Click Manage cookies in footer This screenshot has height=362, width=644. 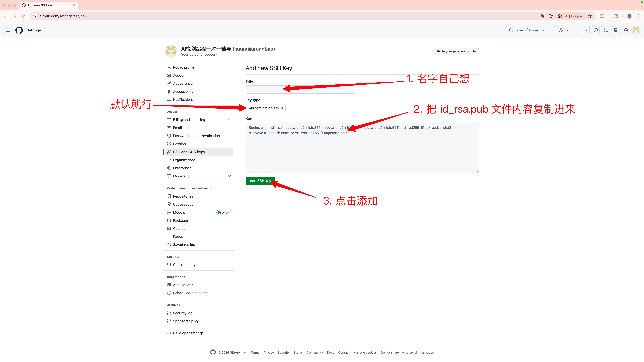pyautogui.click(x=365, y=352)
